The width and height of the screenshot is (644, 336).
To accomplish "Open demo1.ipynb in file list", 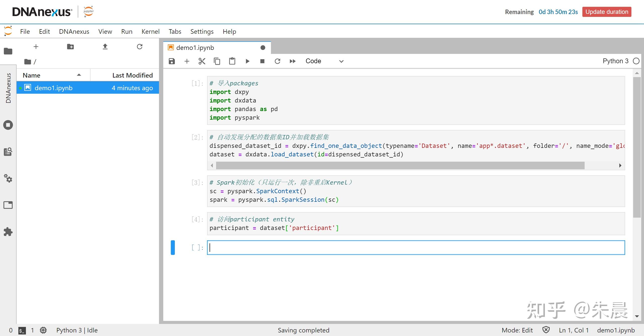I will coord(54,88).
